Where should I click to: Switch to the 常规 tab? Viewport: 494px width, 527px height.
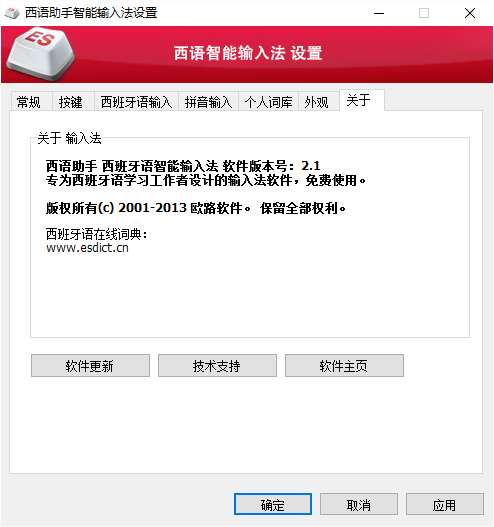tap(29, 102)
